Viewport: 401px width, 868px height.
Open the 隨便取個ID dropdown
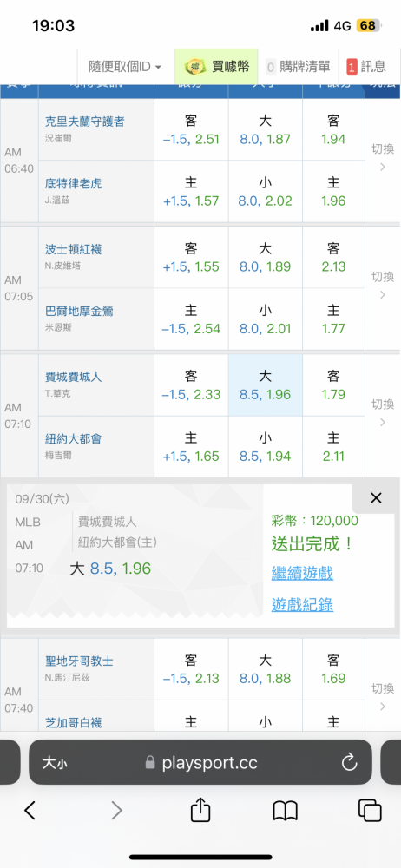(125, 67)
